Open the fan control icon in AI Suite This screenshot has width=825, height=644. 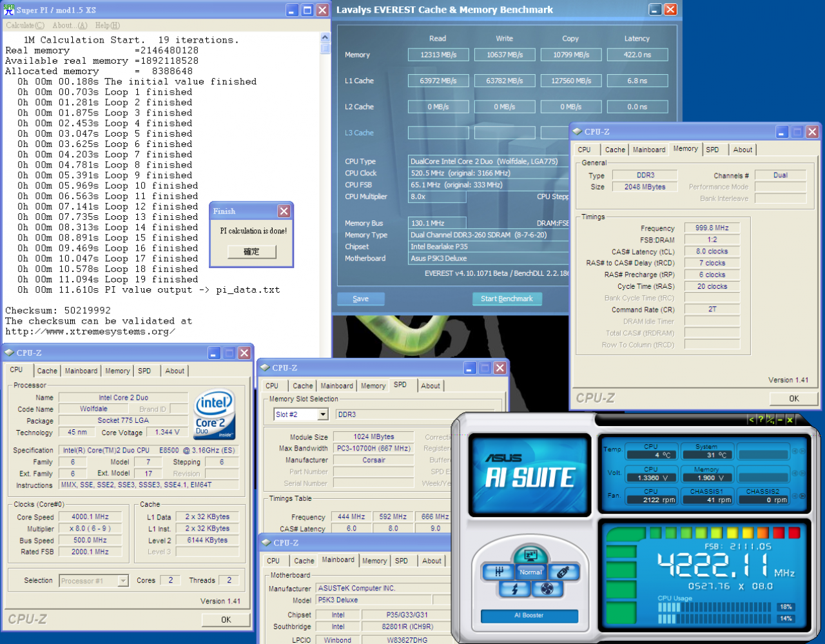[x=547, y=589]
